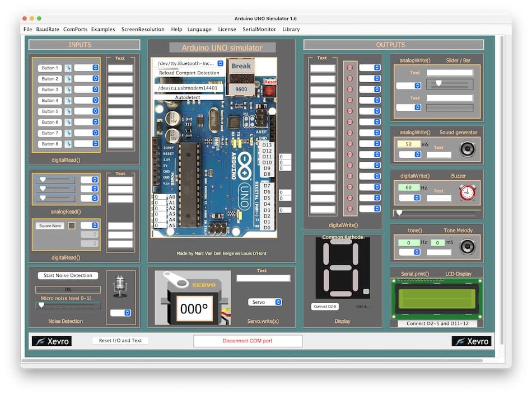Open the ScreenResolution menu
Image resolution: width=532 pixels, height=395 pixels.
click(x=143, y=30)
